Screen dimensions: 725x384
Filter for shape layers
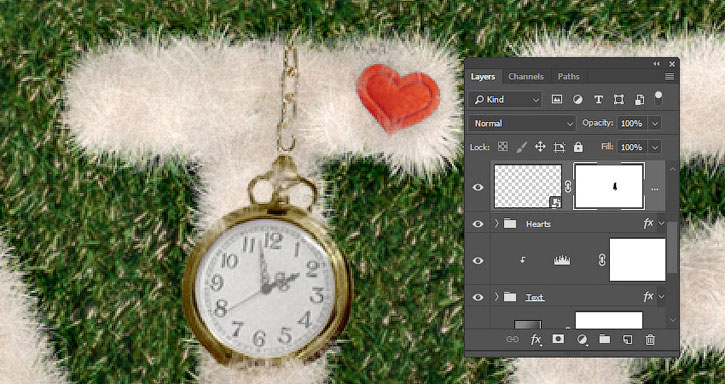(x=619, y=99)
